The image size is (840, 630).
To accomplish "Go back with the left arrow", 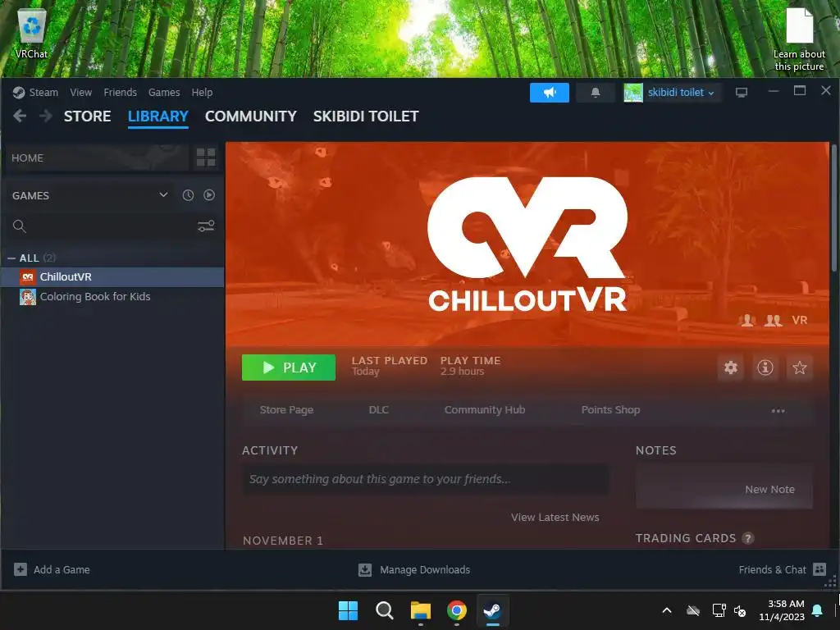I will [20, 116].
